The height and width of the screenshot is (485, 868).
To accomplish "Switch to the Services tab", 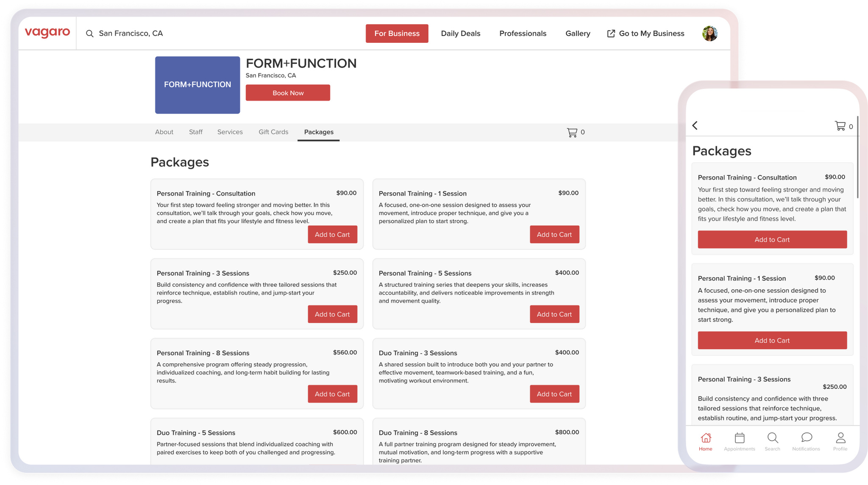I will pyautogui.click(x=230, y=132).
